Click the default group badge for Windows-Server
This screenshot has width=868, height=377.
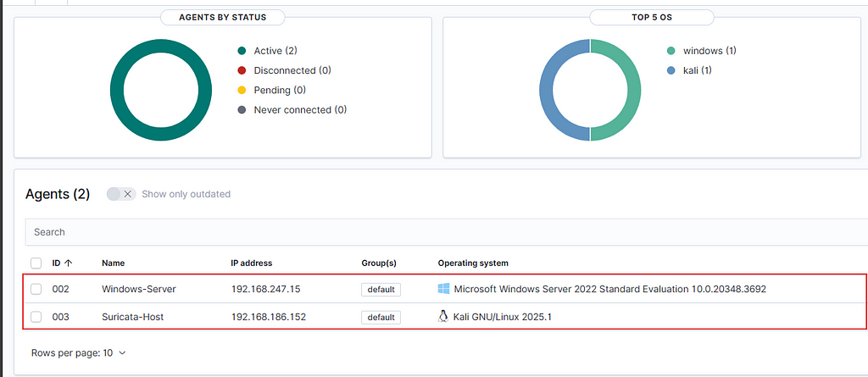381,289
